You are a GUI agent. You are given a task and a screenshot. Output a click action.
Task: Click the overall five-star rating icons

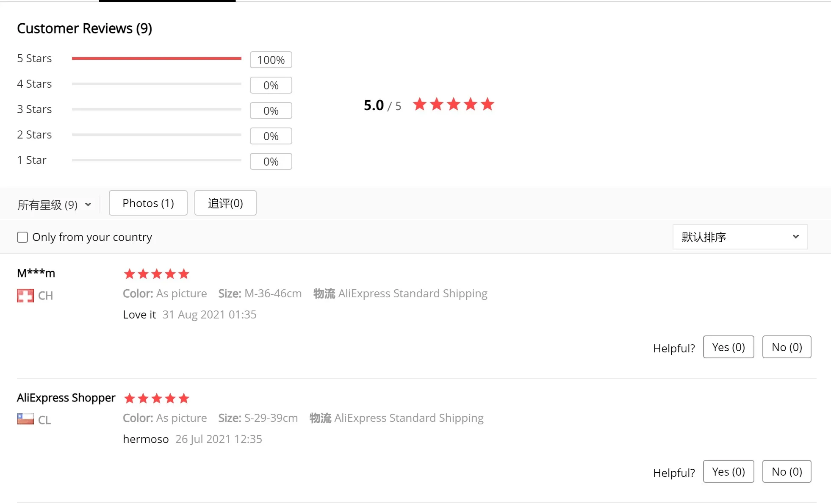[x=454, y=104]
